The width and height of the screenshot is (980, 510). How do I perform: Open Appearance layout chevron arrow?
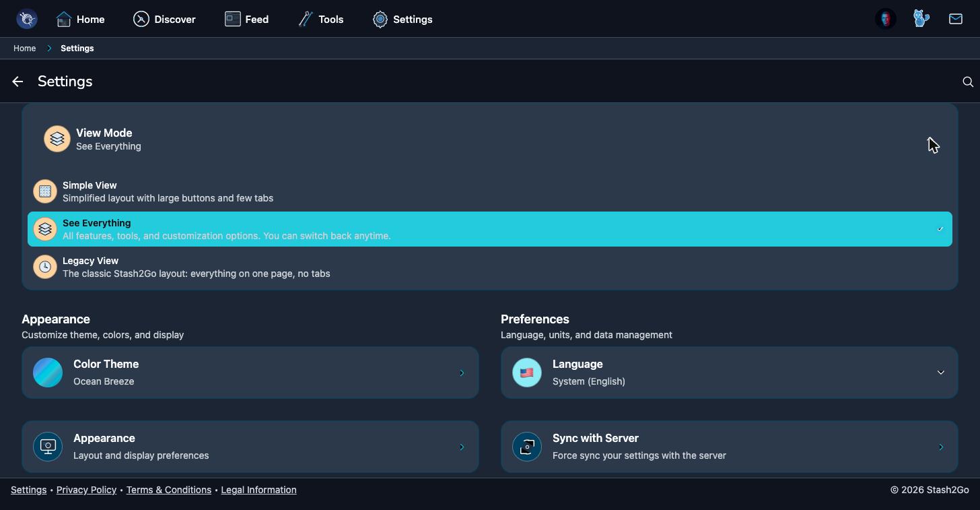pyautogui.click(x=462, y=447)
